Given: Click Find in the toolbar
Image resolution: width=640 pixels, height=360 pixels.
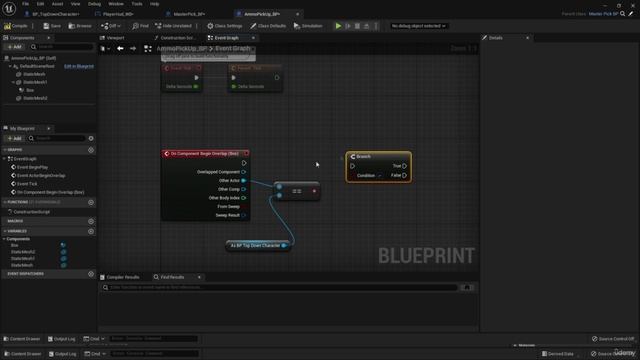Looking at the screenshot, I should coord(140,26).
